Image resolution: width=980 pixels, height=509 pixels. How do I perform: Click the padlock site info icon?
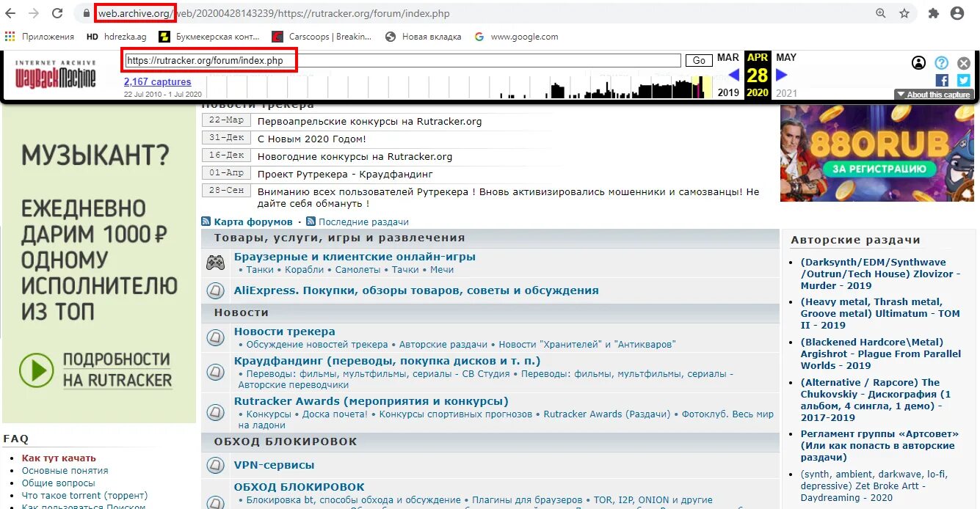[x=87, y=13]
